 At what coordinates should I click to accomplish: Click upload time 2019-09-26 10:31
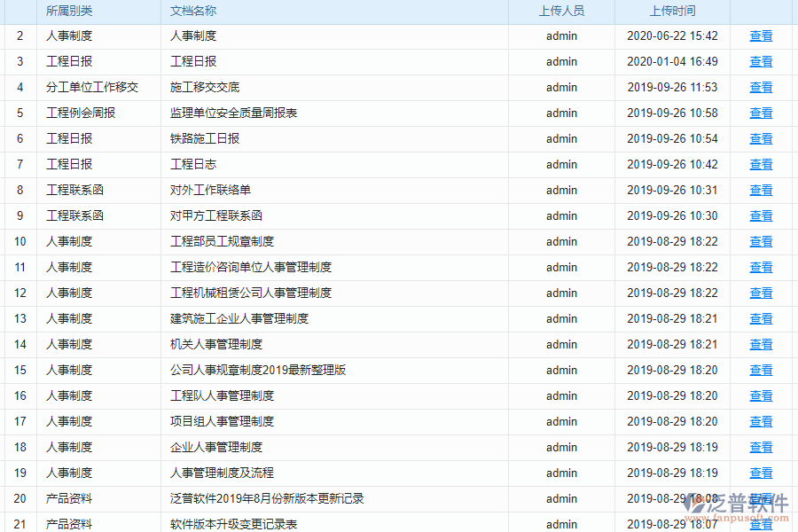pyautogui.click(x=672, y=191)
